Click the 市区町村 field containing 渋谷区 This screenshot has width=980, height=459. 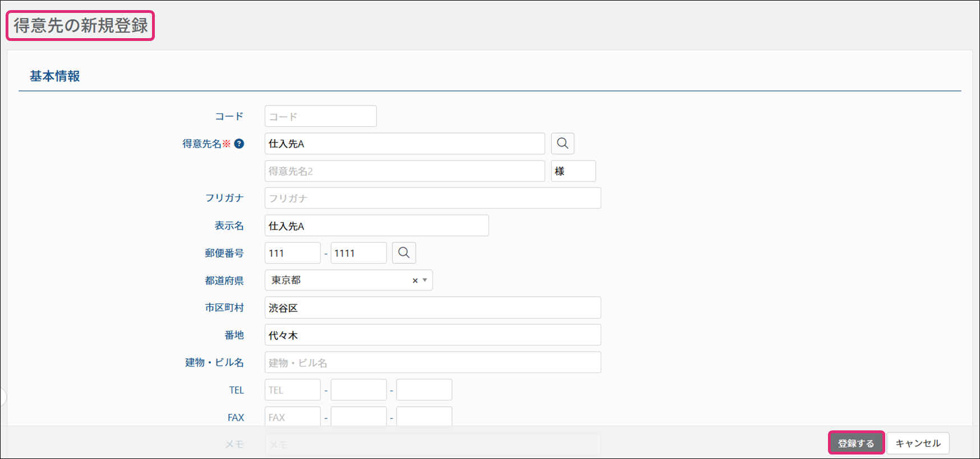pos(432,307)
